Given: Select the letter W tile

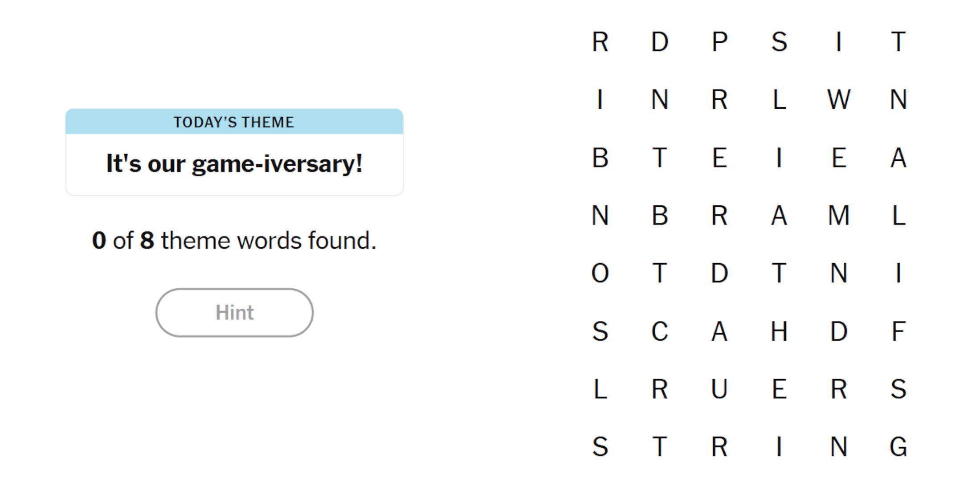Looking at the screenshot, I should tap(839, 99).
